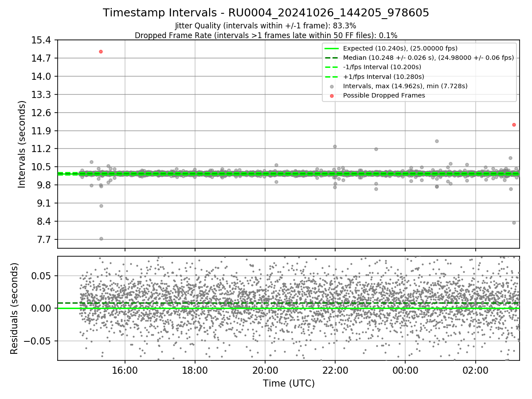Select the 'Jitter Quality' subtitle line reading 83.3%
The height and width of the screenshot is (399, 532).
[266, 26]
